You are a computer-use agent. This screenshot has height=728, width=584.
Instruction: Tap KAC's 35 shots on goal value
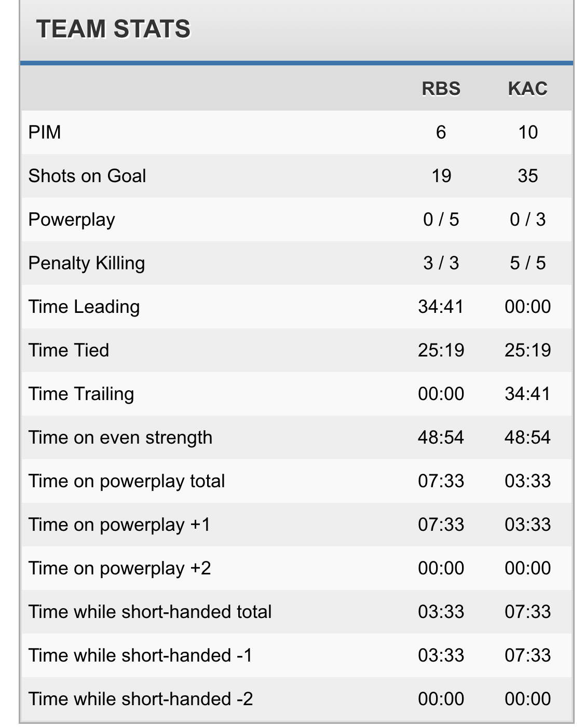click(527, 176)
